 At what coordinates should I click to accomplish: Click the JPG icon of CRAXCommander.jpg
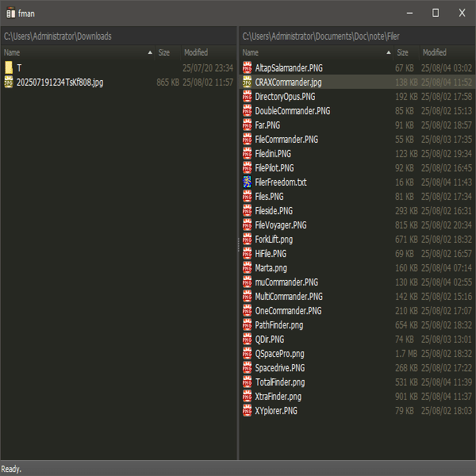coord(247,83)
